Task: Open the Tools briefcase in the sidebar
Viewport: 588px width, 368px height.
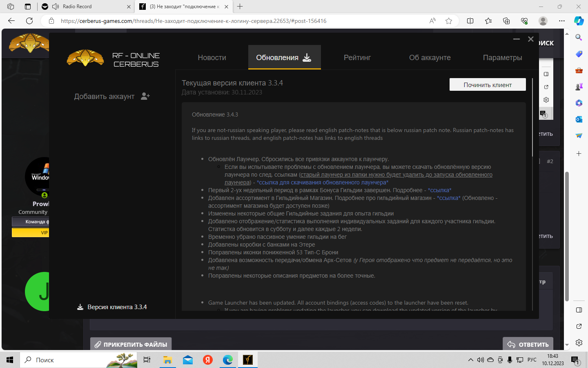Action: [579, 70]
